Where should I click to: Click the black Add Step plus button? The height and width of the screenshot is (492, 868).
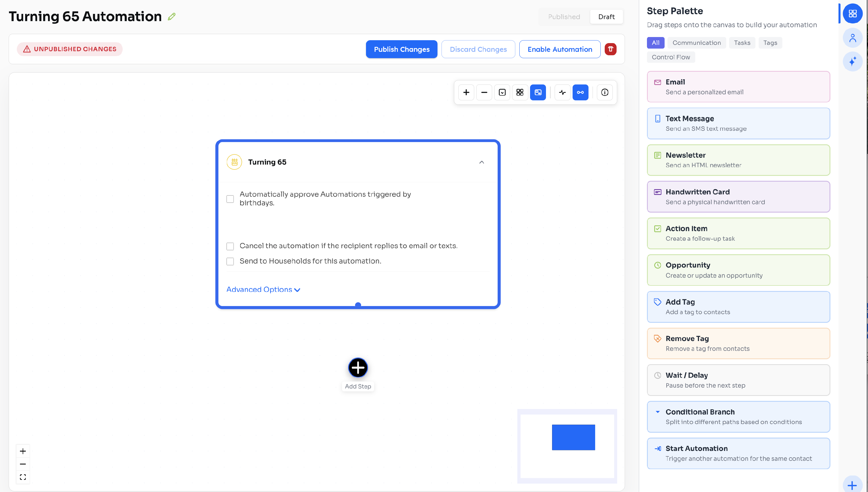(x=358, y=368)
